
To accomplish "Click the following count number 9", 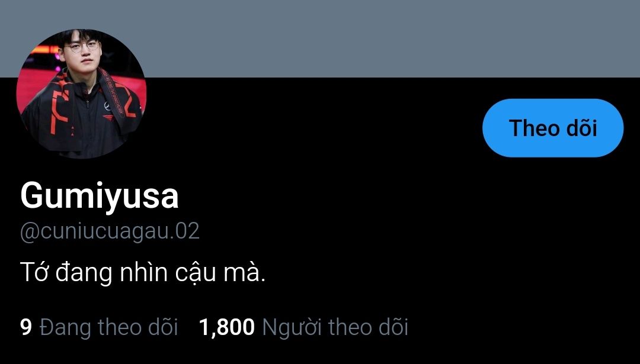I will pos(25,327).
